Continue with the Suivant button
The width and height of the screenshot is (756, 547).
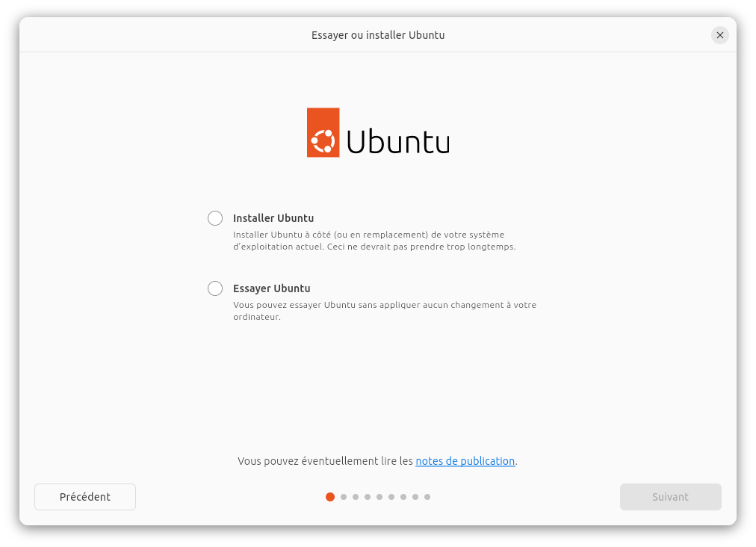[671, 497]
